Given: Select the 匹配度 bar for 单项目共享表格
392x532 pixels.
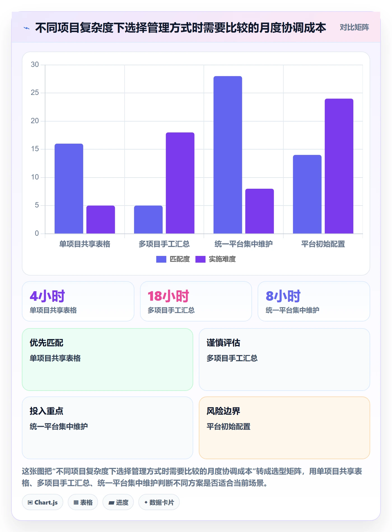Looking at the screenshot, I should point(69,188).
